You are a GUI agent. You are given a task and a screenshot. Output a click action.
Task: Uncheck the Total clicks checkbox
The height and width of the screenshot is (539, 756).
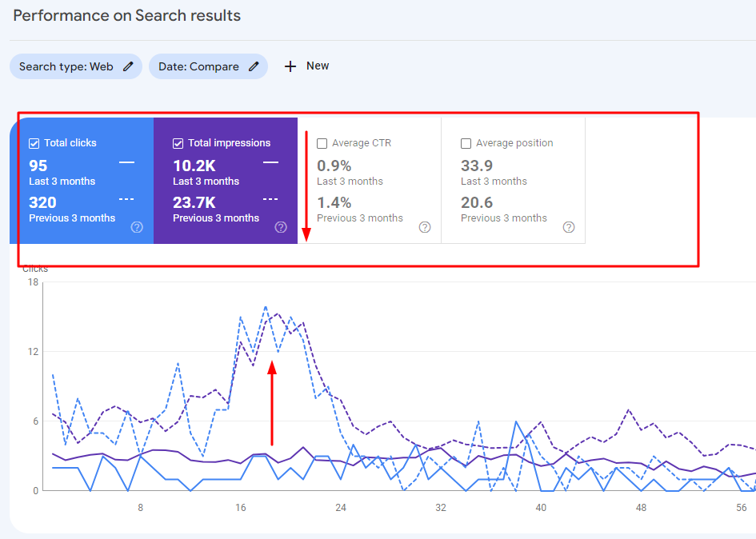click(34, 143)
